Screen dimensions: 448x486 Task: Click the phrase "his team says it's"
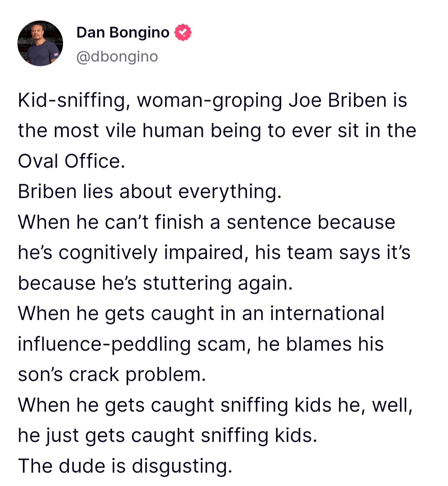(x=333, y=253)
